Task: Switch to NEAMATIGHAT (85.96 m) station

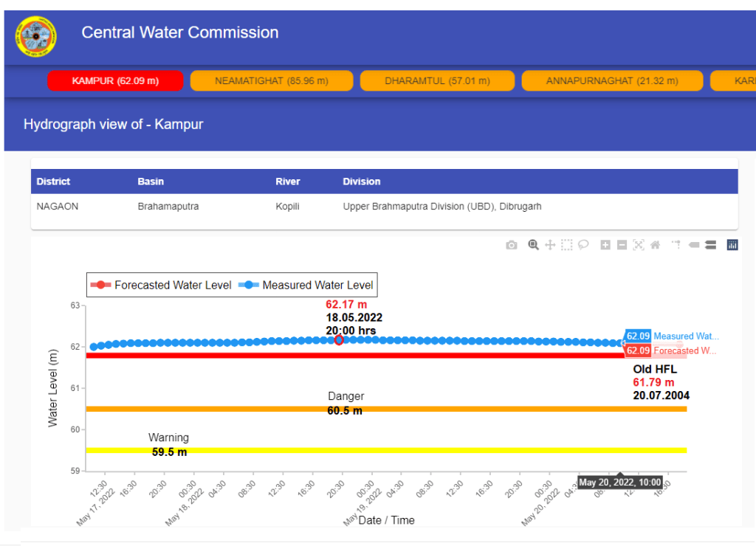Action: pyautogui.click(x=272, y=81)
